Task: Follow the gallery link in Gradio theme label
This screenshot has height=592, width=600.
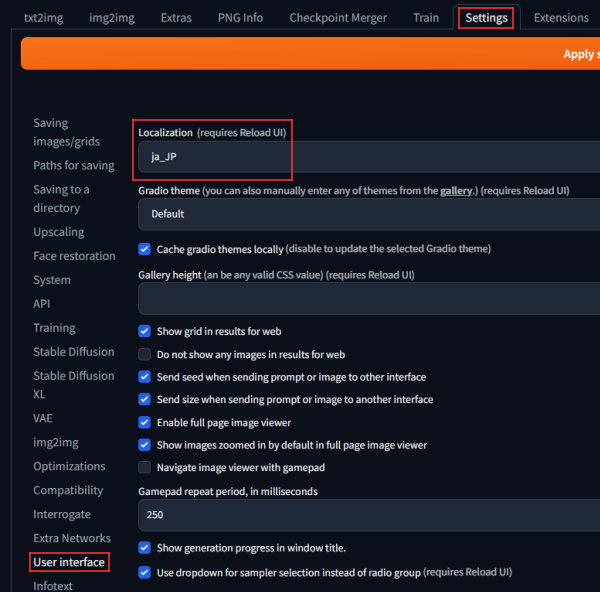Action: coord(456,191)
